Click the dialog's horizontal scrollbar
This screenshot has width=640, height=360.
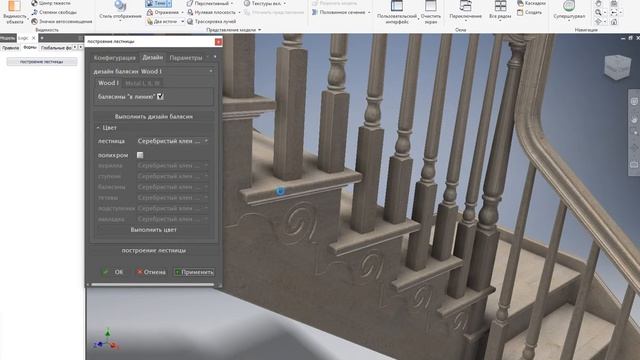pos(153,284)
